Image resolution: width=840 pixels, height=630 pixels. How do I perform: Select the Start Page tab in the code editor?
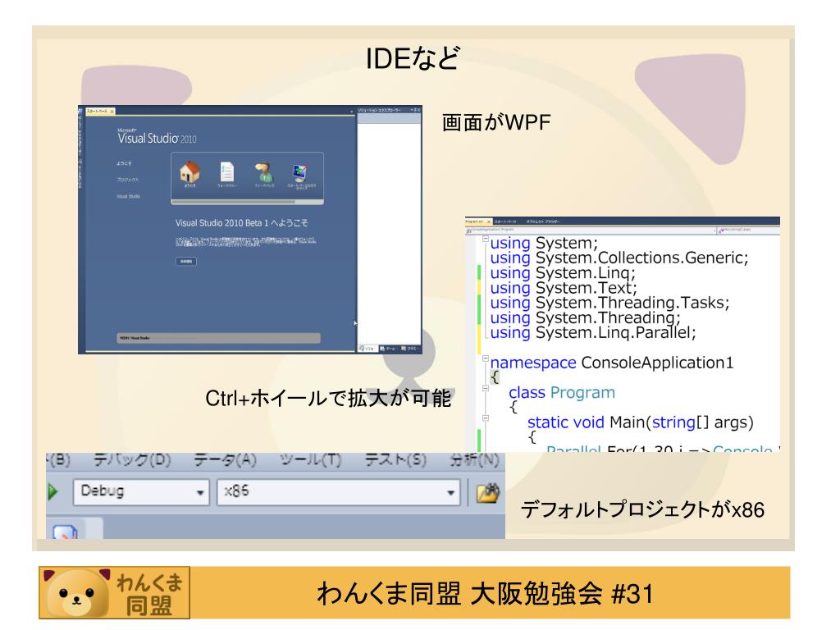(x=505, y=221)
